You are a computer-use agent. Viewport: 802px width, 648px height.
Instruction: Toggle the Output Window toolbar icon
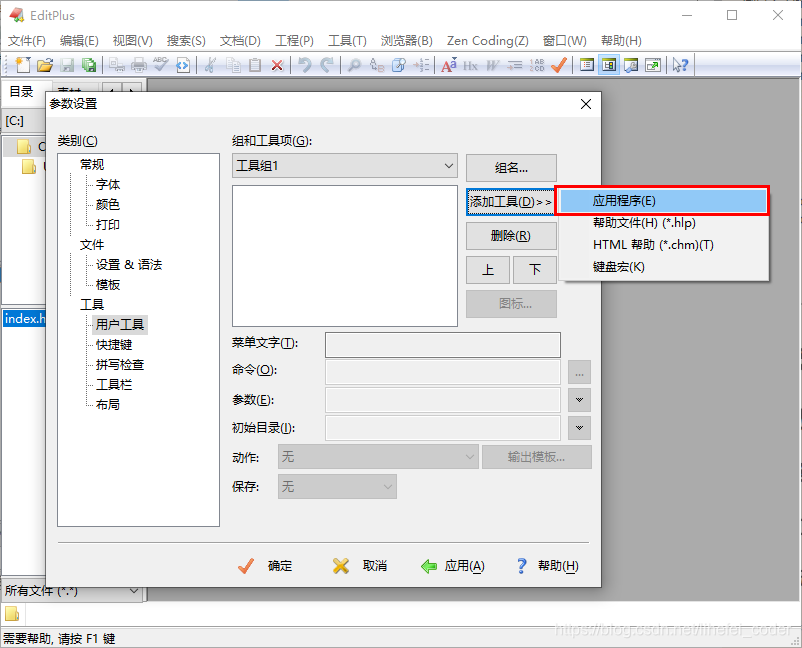tap(631, 65)
